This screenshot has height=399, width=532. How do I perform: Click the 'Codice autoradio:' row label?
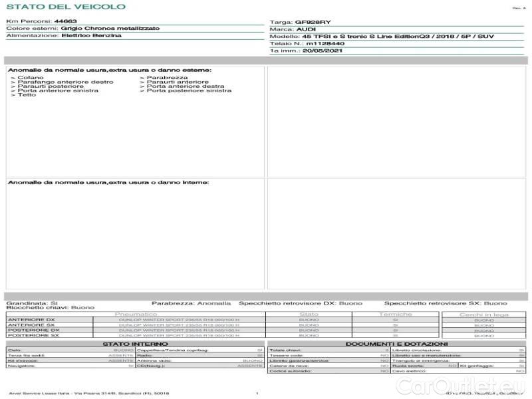tap(291, 371)
